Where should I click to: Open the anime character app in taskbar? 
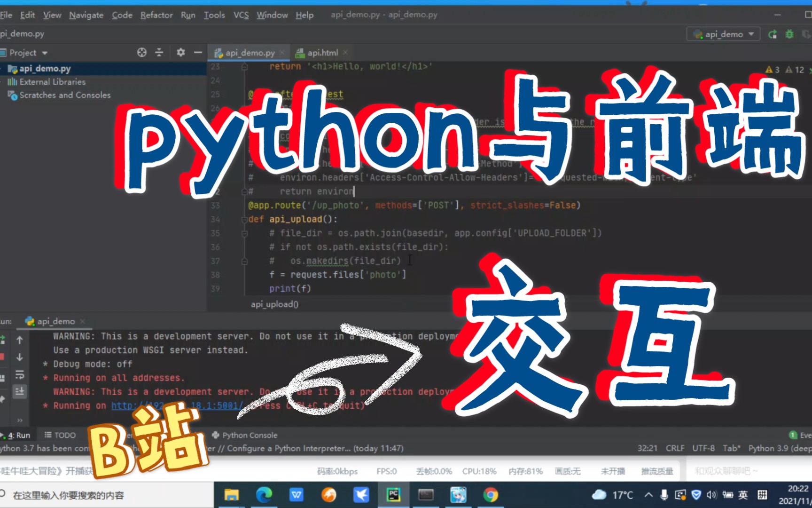coord(458,495)
